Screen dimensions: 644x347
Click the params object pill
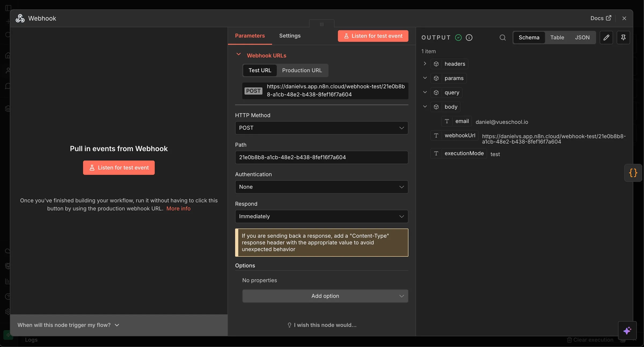pyautogui.click(x=448, y=78)
